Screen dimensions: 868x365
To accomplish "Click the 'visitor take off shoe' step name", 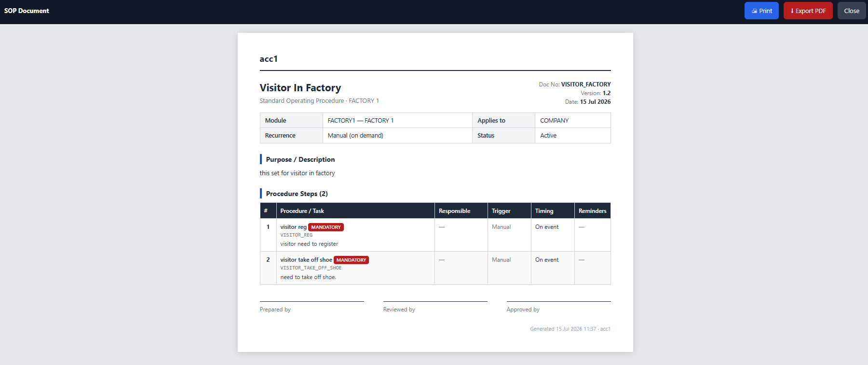I will [x=306, y=260].
